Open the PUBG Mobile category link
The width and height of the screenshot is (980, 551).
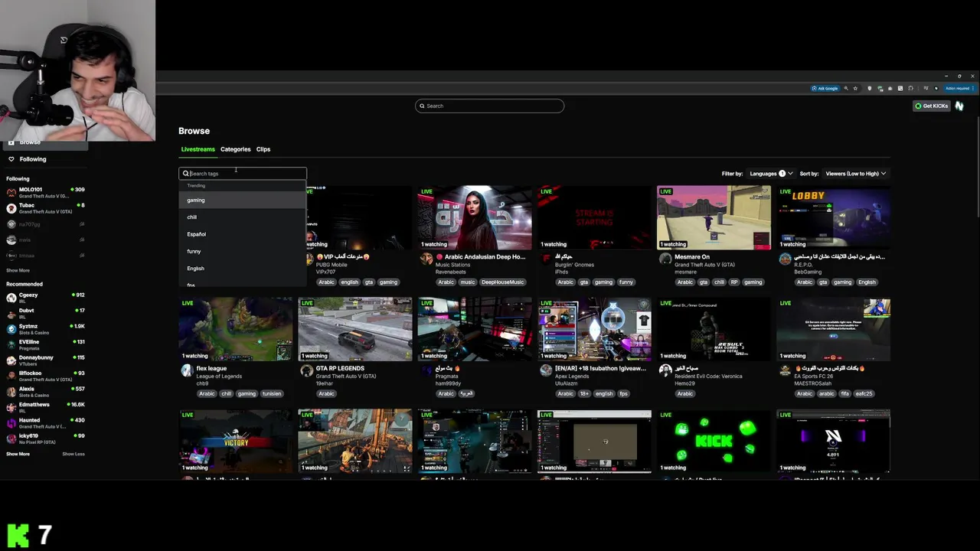coord(332,265)
